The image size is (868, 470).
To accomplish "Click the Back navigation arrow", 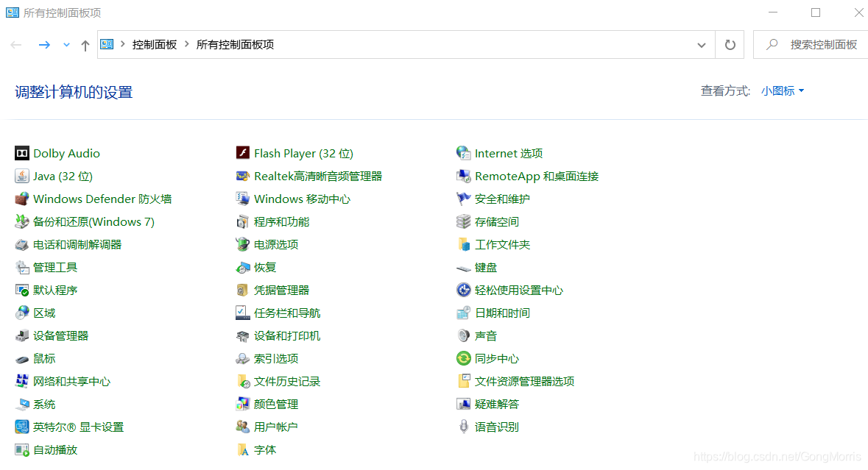I will 16,45.
